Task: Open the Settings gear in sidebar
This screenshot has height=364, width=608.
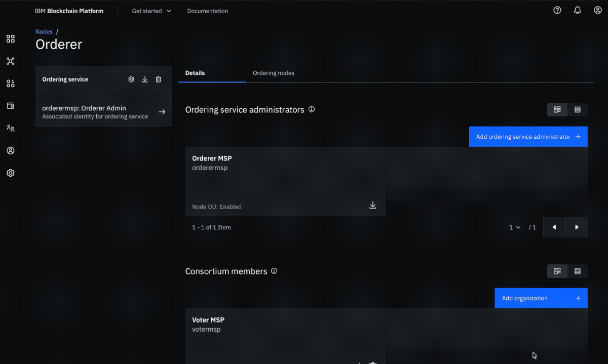Action: point(11,173)
